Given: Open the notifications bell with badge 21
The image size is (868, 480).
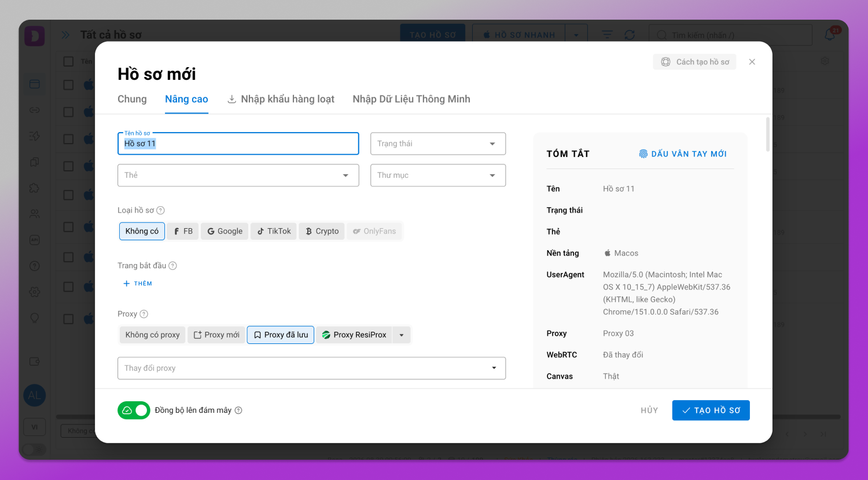Looking at the screenshot, I should [830, 34].
